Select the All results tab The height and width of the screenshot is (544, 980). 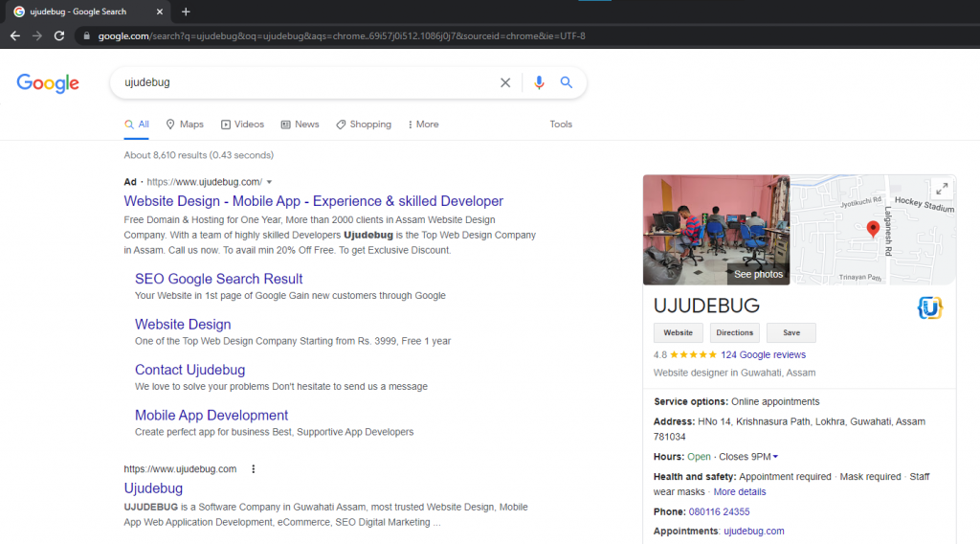pos(136,125)
